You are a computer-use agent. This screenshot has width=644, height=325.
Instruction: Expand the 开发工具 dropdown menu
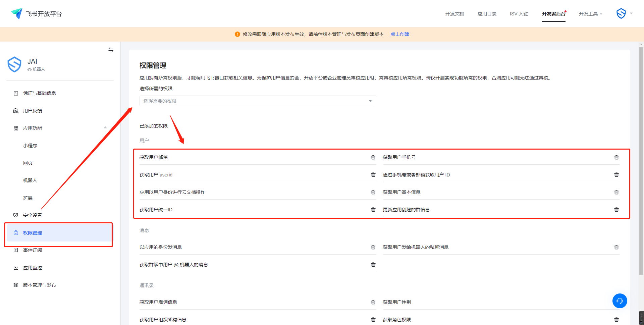pyautogui.click(x=590, y=14)
